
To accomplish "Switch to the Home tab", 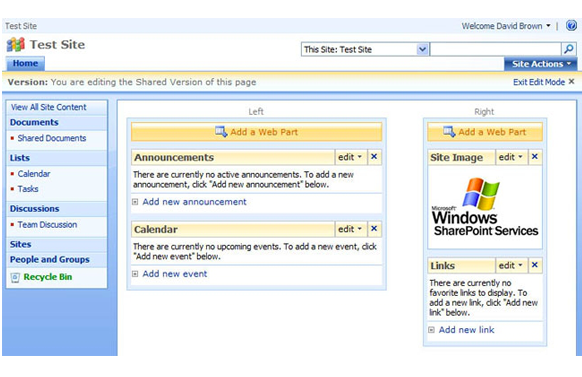I will pyautogui.click(x=25, y=63).
